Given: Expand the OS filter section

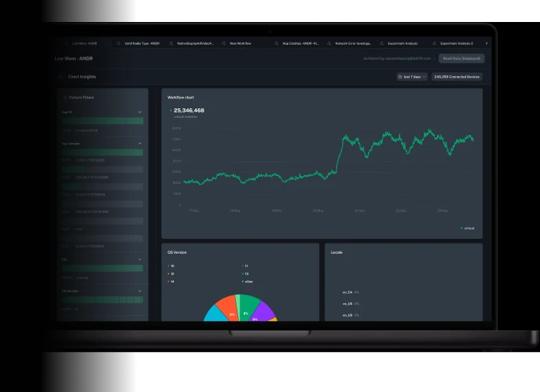Looking at the screenshot, I should [139, 259].
